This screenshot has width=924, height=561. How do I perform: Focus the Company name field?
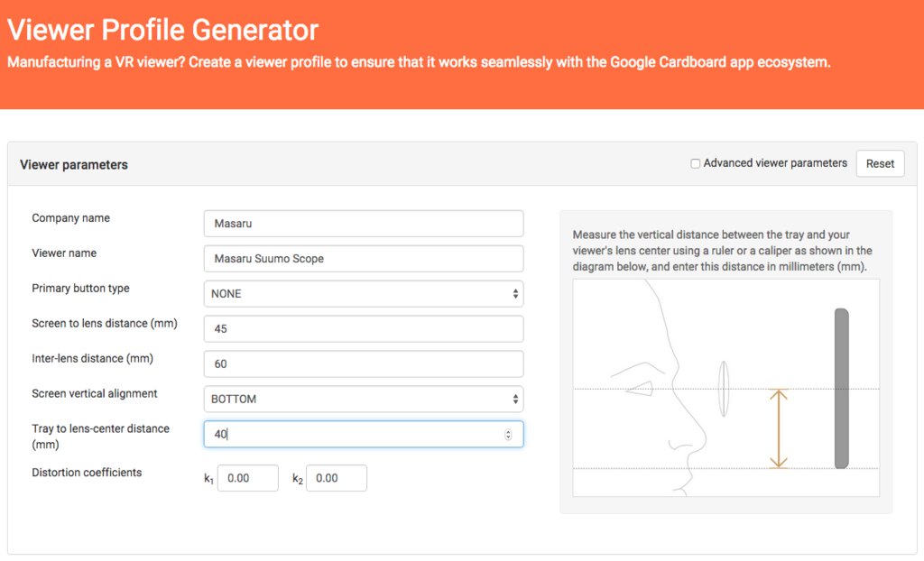pos(364,224)
